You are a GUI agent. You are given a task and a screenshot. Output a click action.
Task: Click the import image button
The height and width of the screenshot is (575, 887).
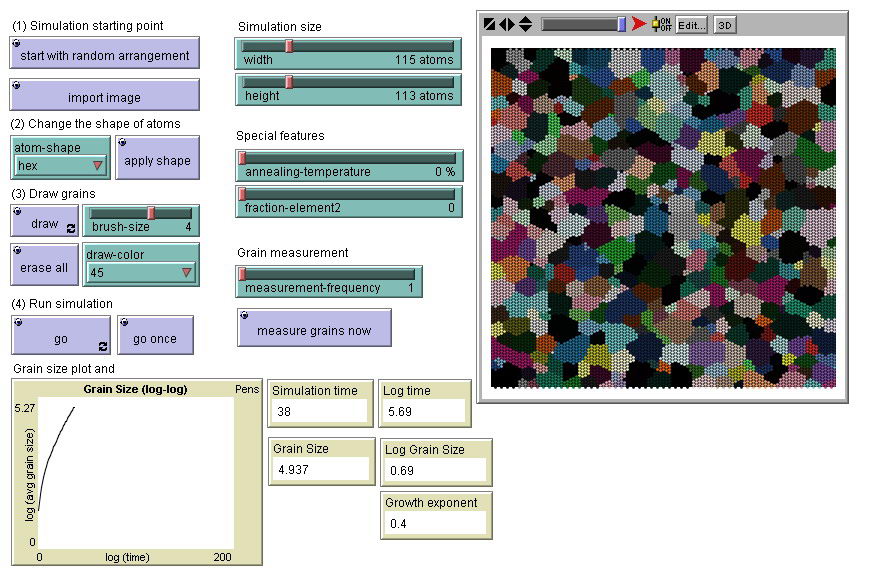click(x=104, y=96)
